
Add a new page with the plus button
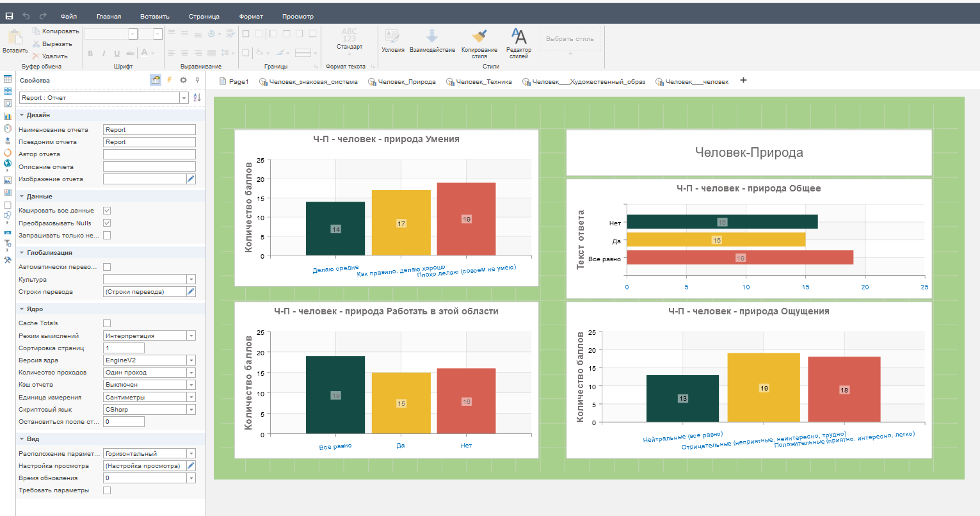(x=743, y=81)
